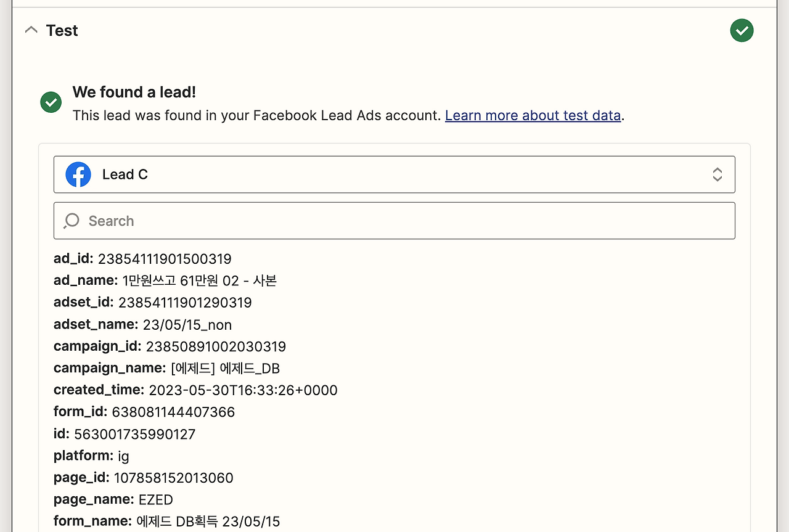This screenshot has width=789, height=532.
Task: Click the form_id data row
Action: 144,412
